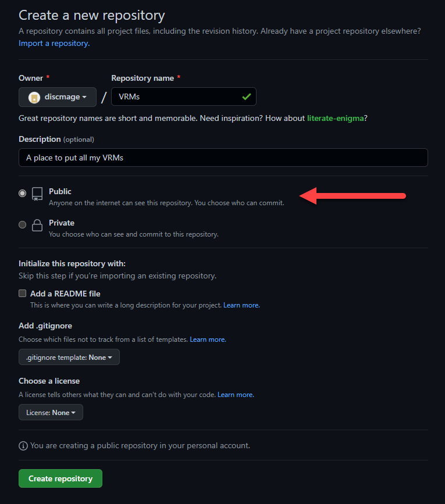Open Learn more link about licenses
The height and width of the screenshot is (504, 445).
236,395
